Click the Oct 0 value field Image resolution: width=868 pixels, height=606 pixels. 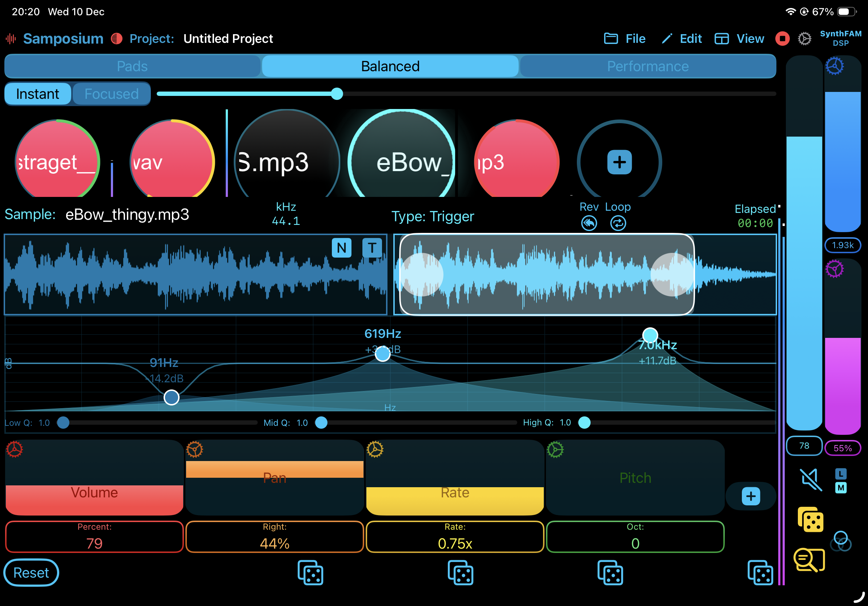(635, 537)
